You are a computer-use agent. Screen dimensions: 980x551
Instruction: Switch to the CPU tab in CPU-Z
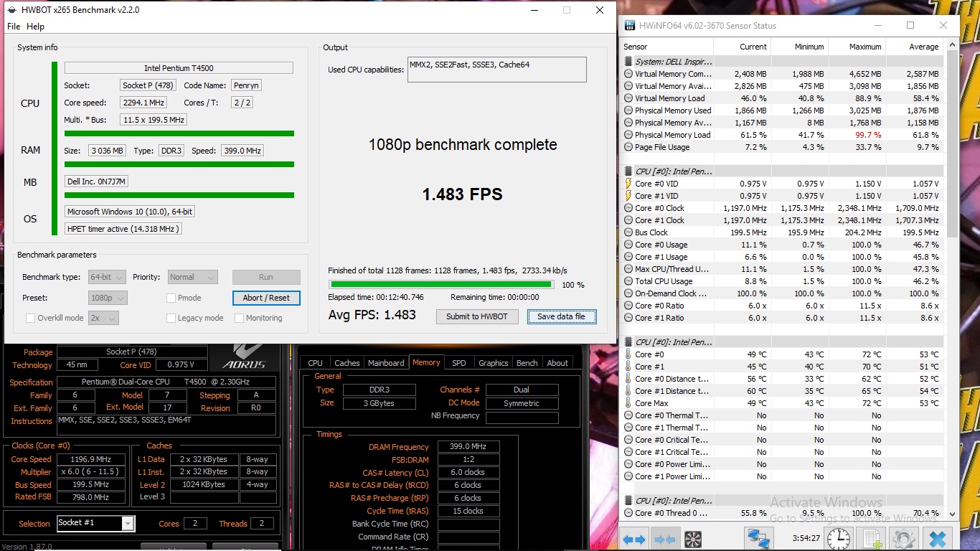(315, 363)
